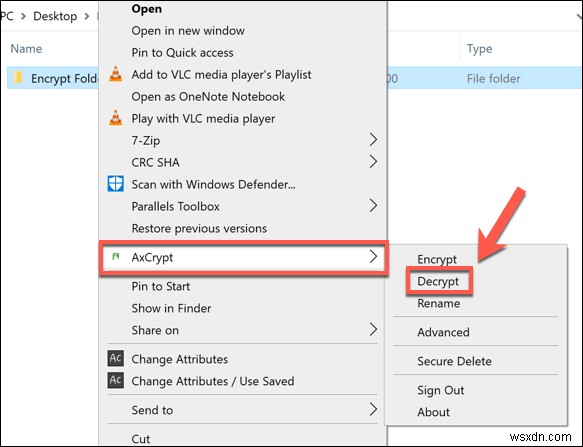Image resolution: width=583 pixels, height=447 pixels.
Task: Click the VLC cone icon beside Play with VLC
Action: click(116, 118)
